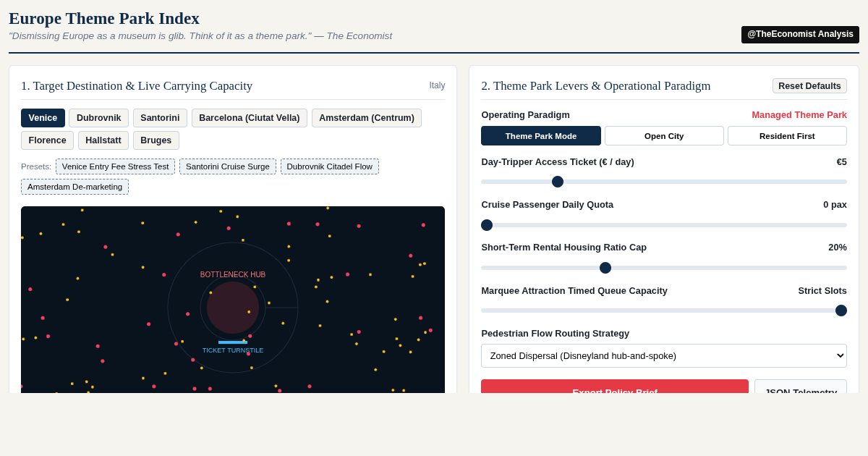Select the Dubrovnik destination
Image resolution: width=868 pixels, height=456 pixels.
pyautogui.click(x=99, y=118)
